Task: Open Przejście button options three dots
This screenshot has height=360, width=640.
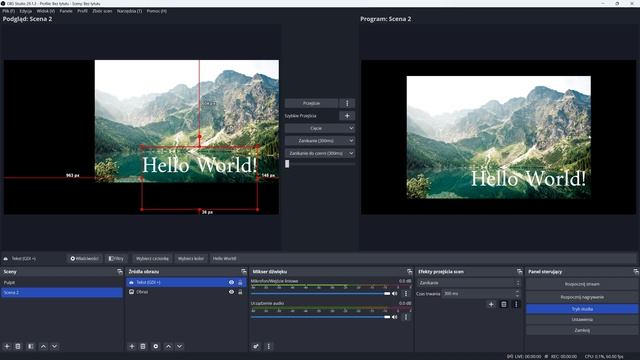Action: pyautogui.click(x=347, y=103)
